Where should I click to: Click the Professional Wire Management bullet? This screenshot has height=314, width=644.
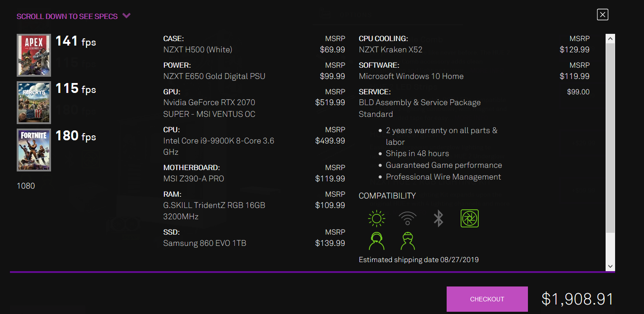(x=443, y=177)
